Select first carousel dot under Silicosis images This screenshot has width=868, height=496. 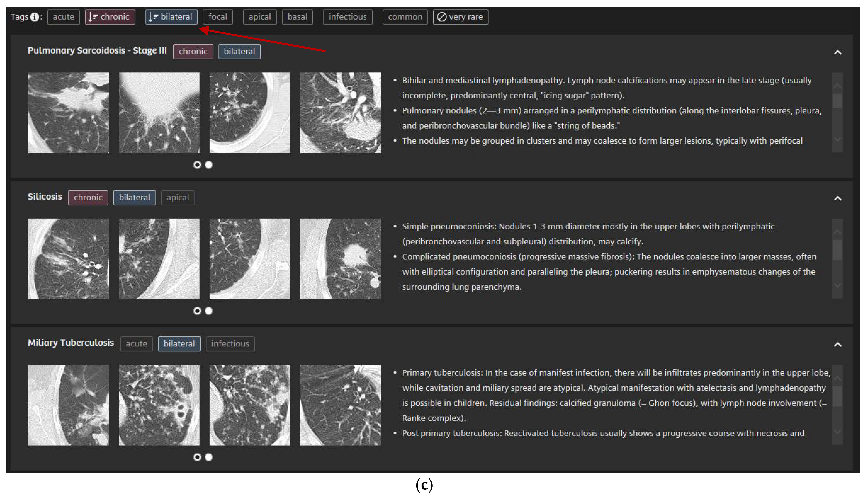(x=197, y=311)
